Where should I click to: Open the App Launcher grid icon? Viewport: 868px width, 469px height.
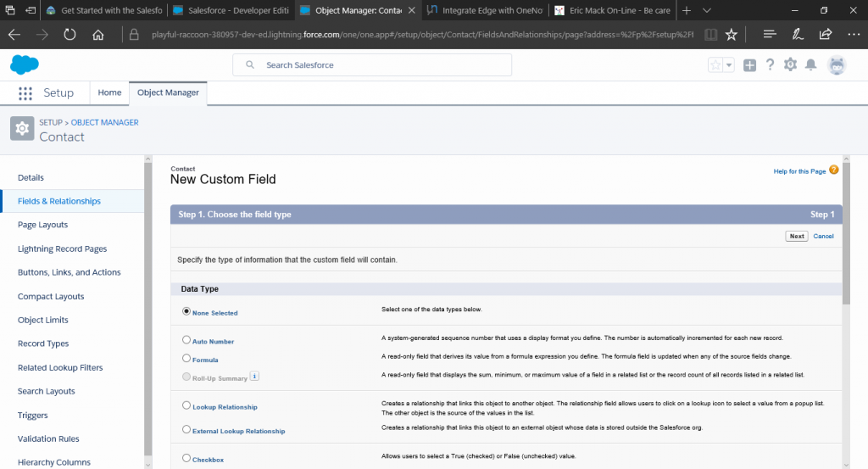coord(25,93)
